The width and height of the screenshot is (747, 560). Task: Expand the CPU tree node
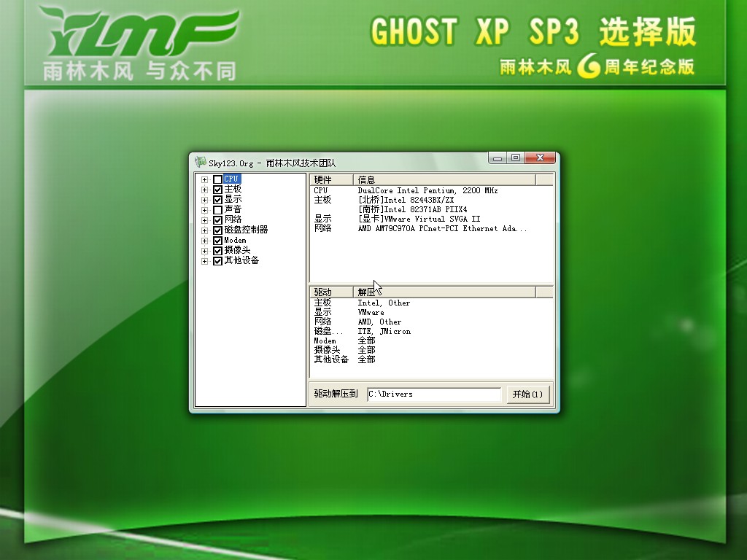[204, 179]
